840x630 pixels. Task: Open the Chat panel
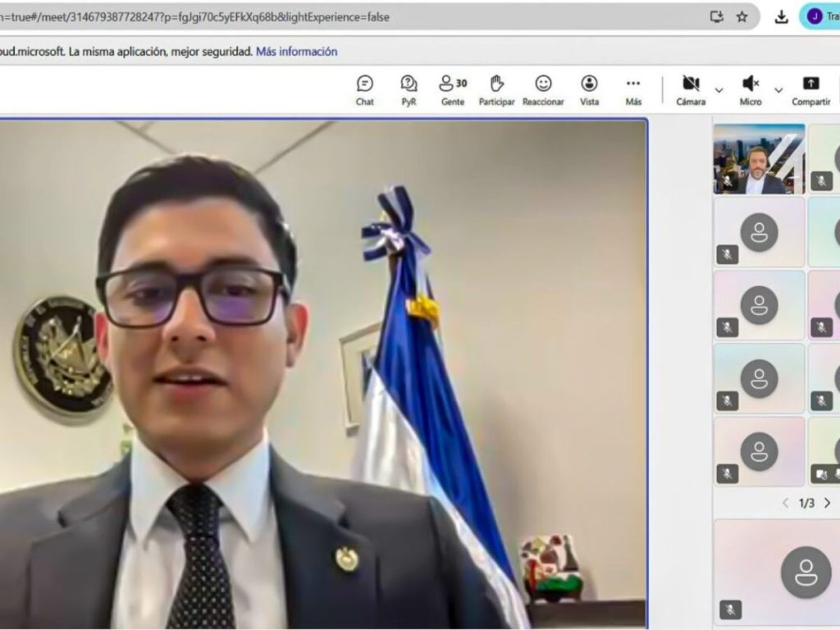tap(365, 90)
